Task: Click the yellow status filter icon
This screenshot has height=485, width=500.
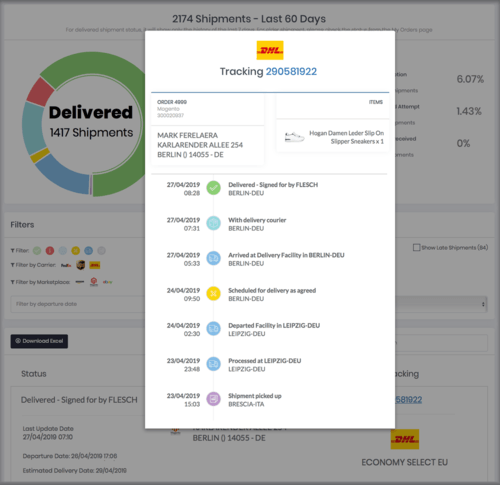Action: coord(76,250)
